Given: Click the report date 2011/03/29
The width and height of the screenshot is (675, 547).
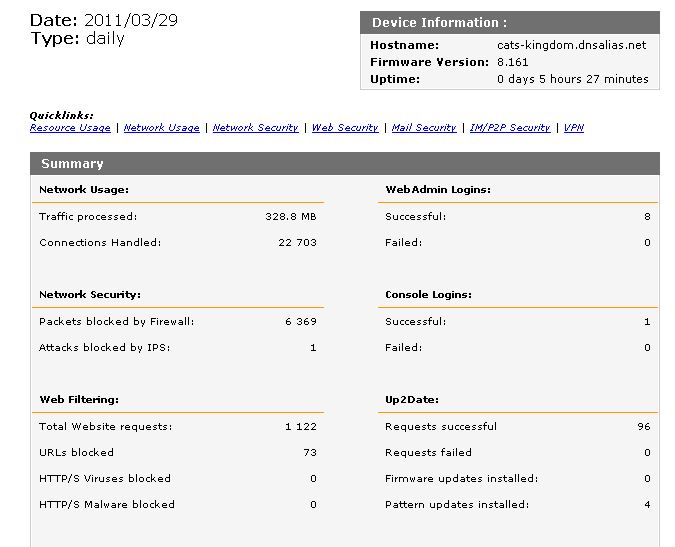Looking at the screenshot, I should click(x=131, y=20).
